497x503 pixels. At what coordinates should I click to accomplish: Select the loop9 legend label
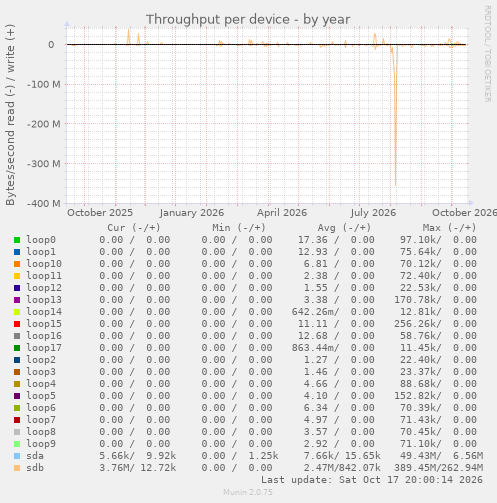[x=41, y=444]
